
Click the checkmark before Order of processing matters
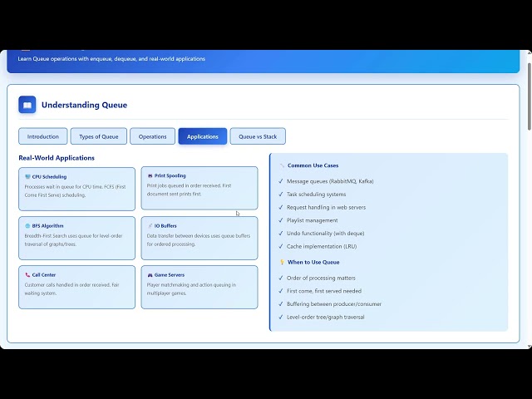[281, 278]
